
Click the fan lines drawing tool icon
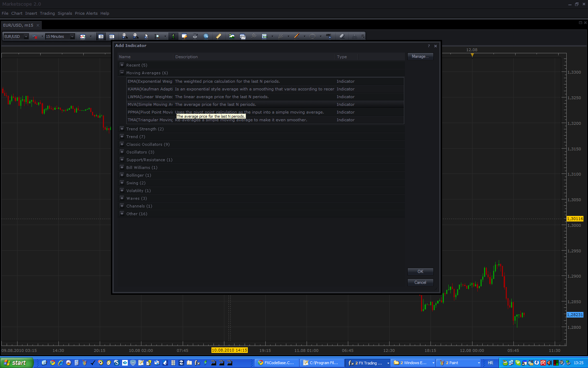(280, 36)
